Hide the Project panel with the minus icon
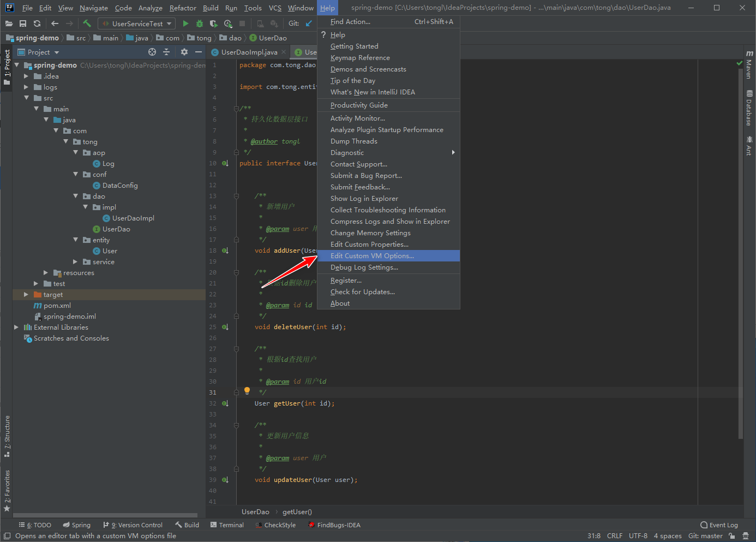Viewport: 756px width, 542px height. [x=199, y=52]
